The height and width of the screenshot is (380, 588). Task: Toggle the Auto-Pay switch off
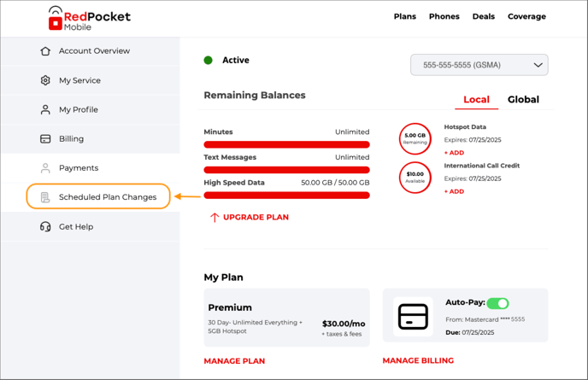tap(497, 303)
